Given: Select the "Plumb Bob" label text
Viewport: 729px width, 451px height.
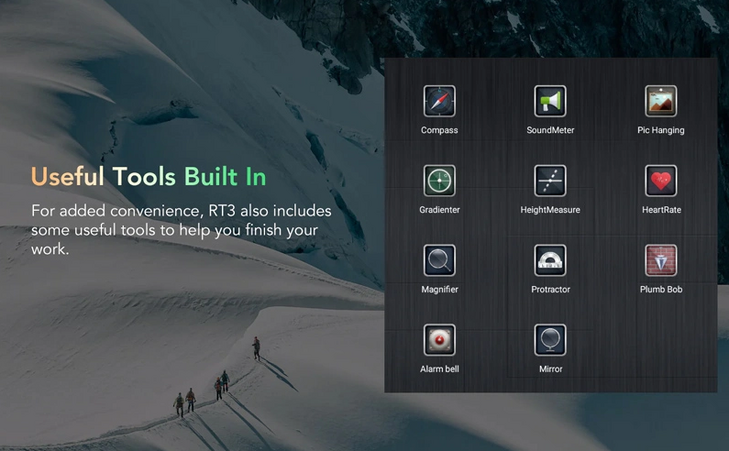Looking at the screenshot, I should (661, 289).
